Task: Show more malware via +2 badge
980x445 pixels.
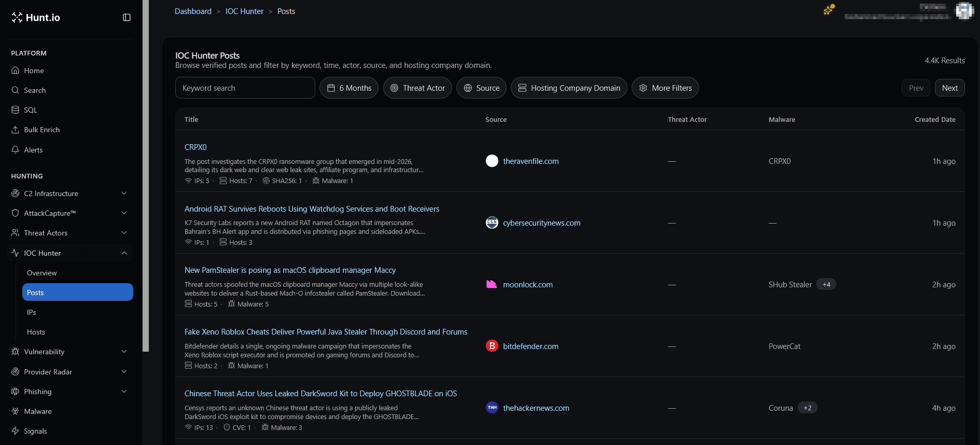Action: click(807, 408)
